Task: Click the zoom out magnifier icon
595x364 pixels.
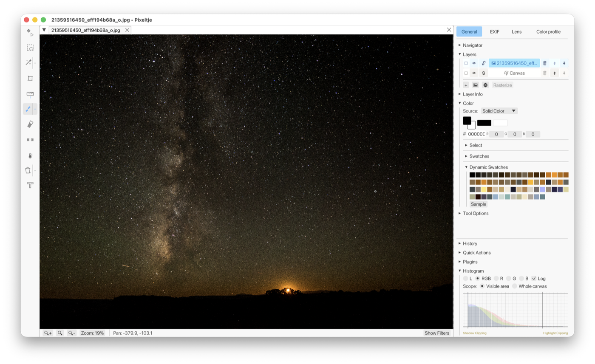Action: click(x=71, y=333)
